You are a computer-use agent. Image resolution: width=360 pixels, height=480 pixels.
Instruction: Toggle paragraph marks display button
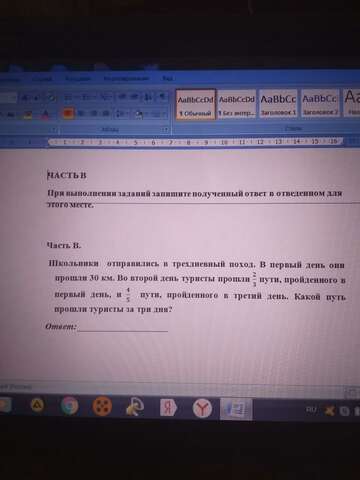(162, 97)
